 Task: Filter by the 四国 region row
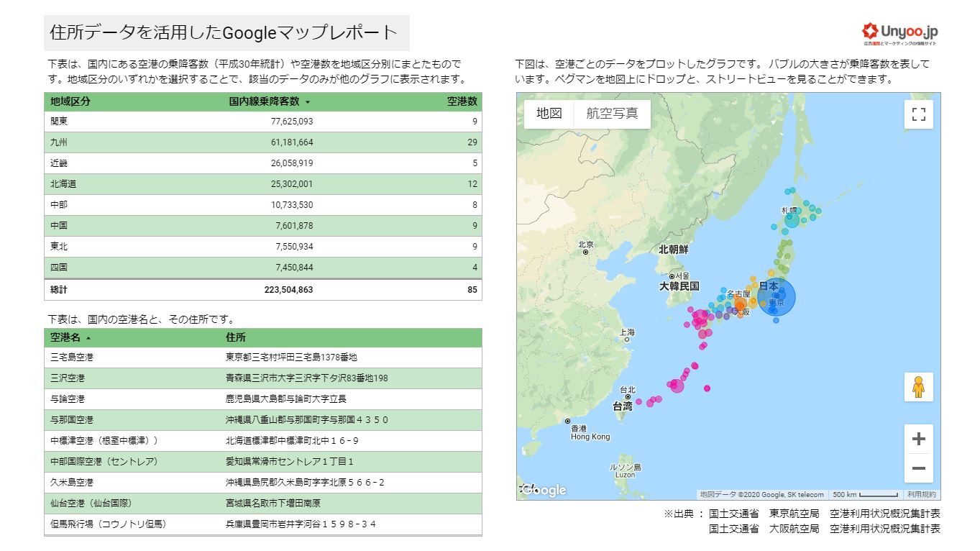(263, 268)
